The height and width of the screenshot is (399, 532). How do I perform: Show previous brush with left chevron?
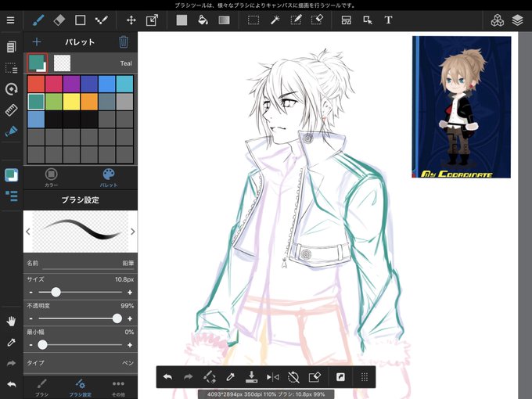coord(28,232)
